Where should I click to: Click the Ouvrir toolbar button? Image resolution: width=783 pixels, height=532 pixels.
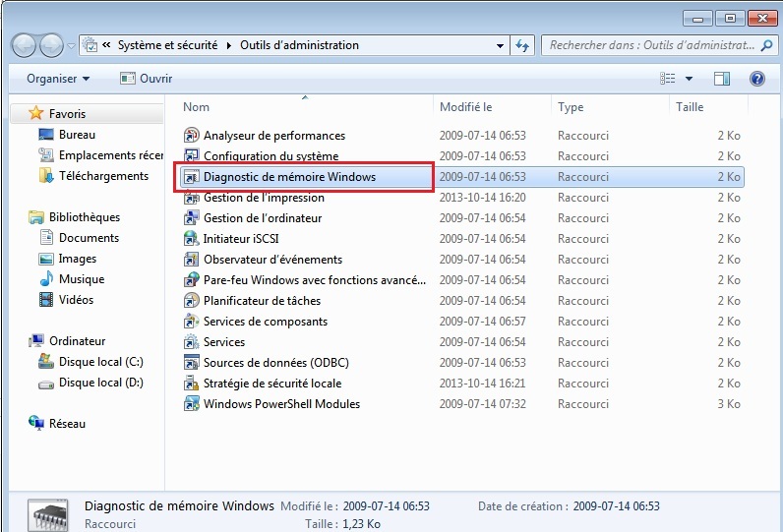147,79
